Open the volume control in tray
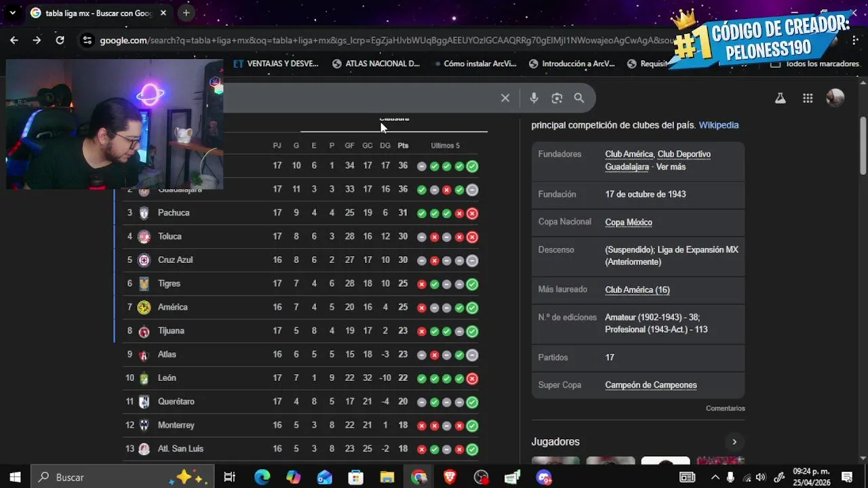The image size is (868, 488). [760, 477]
